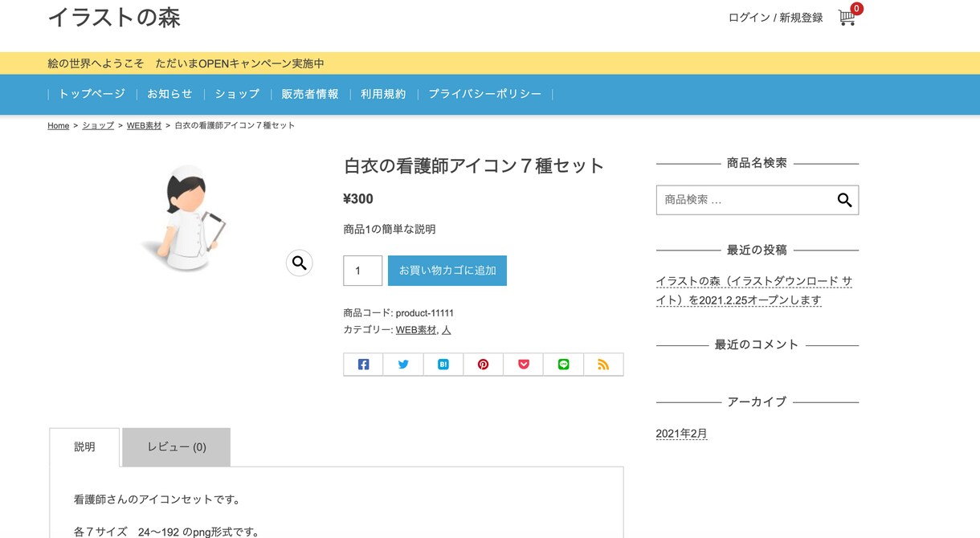Click the アーカイブ heading
The image size is (980, 538).
[757, 401]
